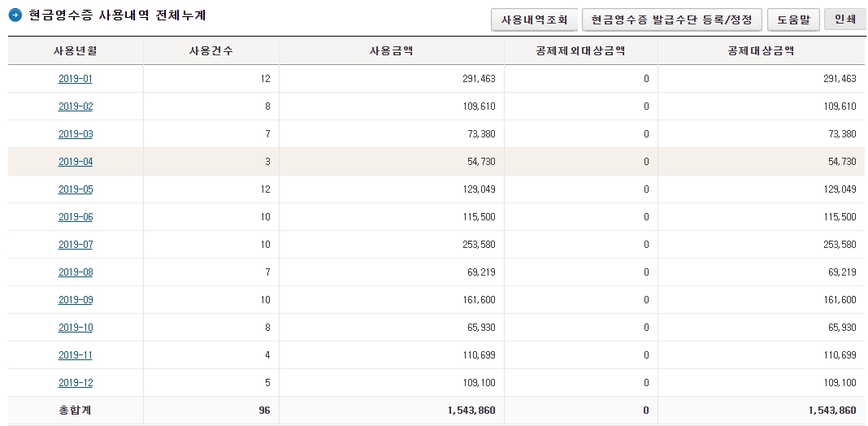Open 현금영수증 발급수단 등록/정정

[671, 20]
